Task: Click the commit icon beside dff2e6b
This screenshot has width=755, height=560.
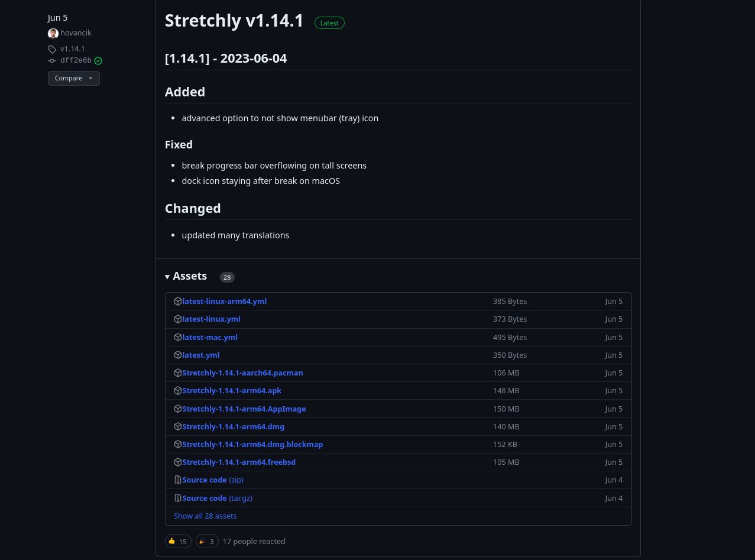Action: pos(52,60)
